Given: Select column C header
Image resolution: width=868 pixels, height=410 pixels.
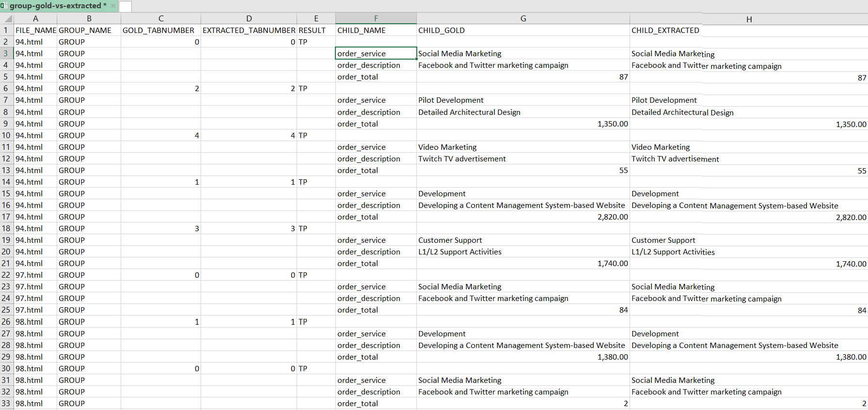Looking at the screenshot, I should pyautogui.click(x=161, y=18).
